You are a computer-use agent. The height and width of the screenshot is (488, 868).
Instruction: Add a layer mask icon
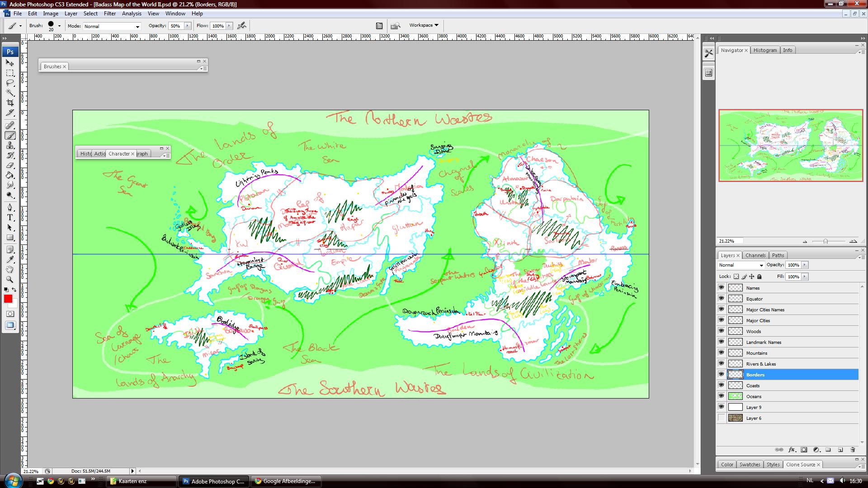pyautogui.click(x=804, y=450)
